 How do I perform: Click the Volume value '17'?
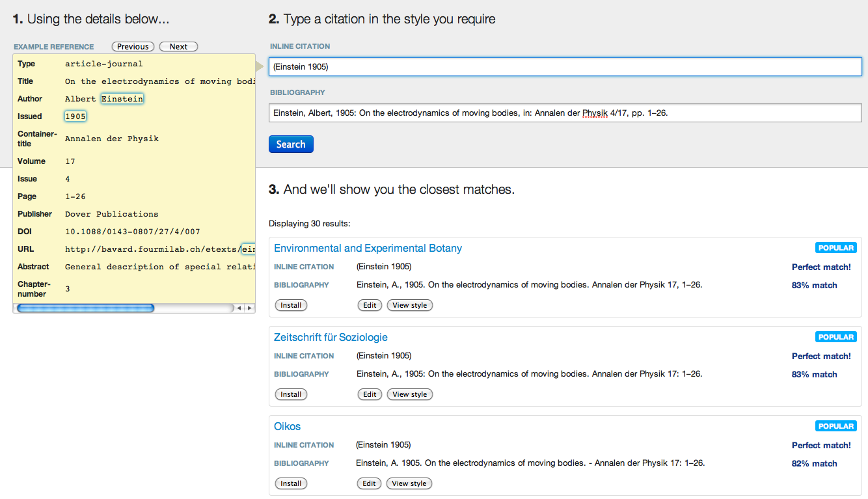tap(70, 161)
